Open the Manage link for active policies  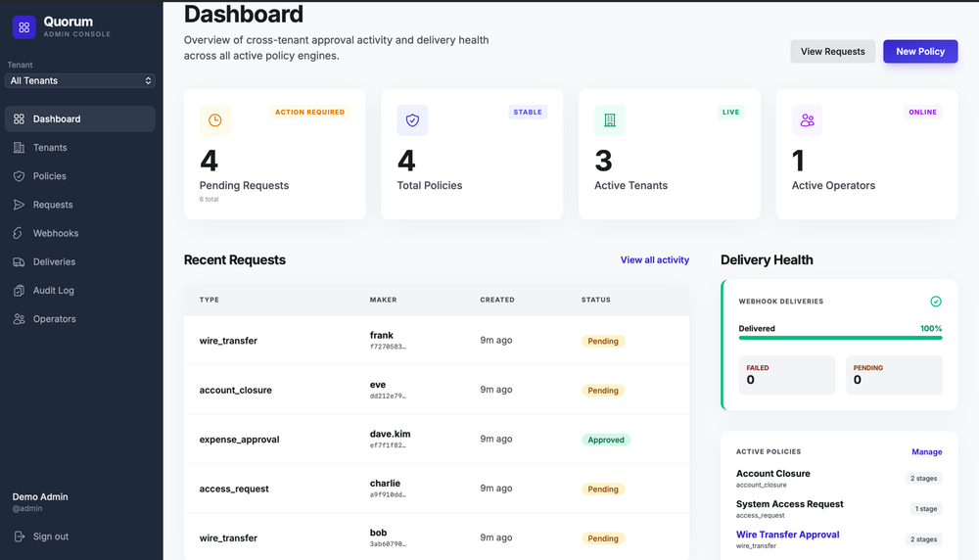926,452
